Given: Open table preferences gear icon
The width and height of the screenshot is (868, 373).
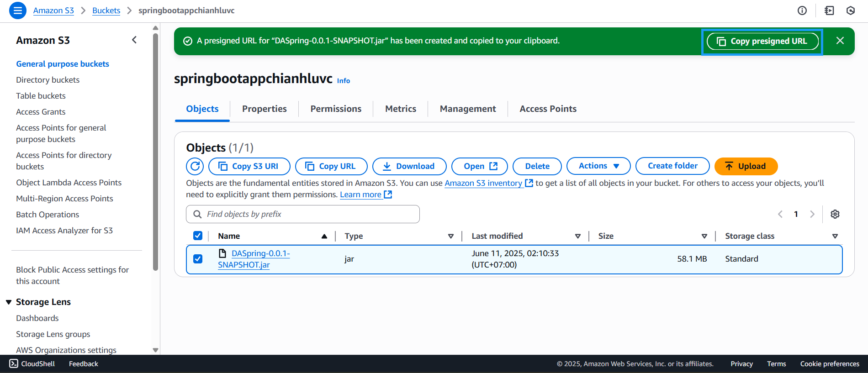Looking at the screenshot, I should click(835, 214).
